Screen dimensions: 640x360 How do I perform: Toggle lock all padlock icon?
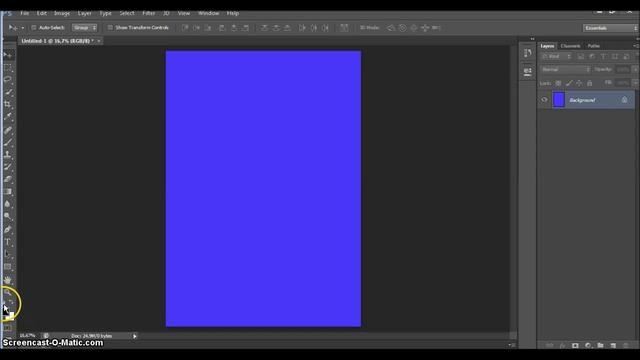(589, 83)
